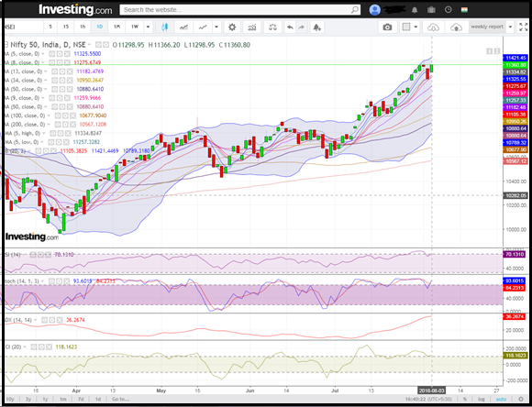Click the layout square icon

406,27
